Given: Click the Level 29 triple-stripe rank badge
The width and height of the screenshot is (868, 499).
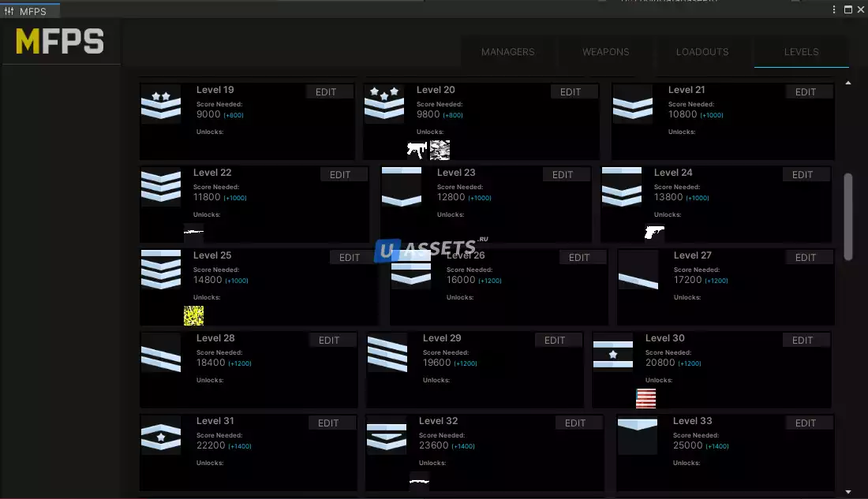Looking at the screenshot, I should tap(387, 352).
